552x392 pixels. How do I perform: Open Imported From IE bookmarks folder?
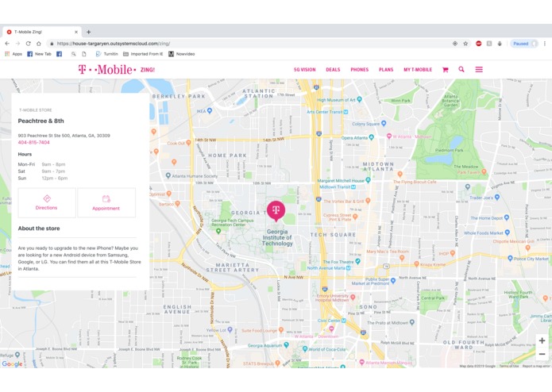click(143, 54)
